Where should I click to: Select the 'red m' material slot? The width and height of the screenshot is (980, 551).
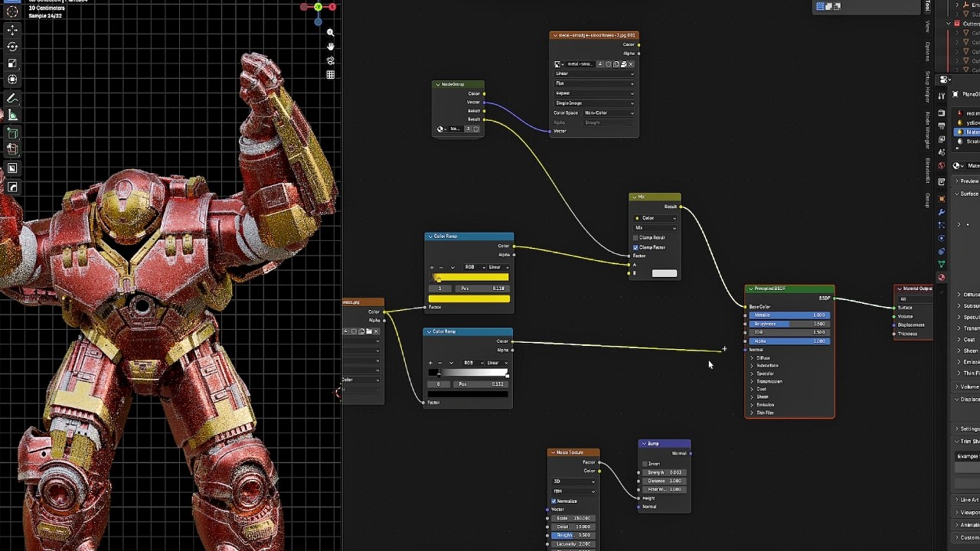click(x=967, y=113)
